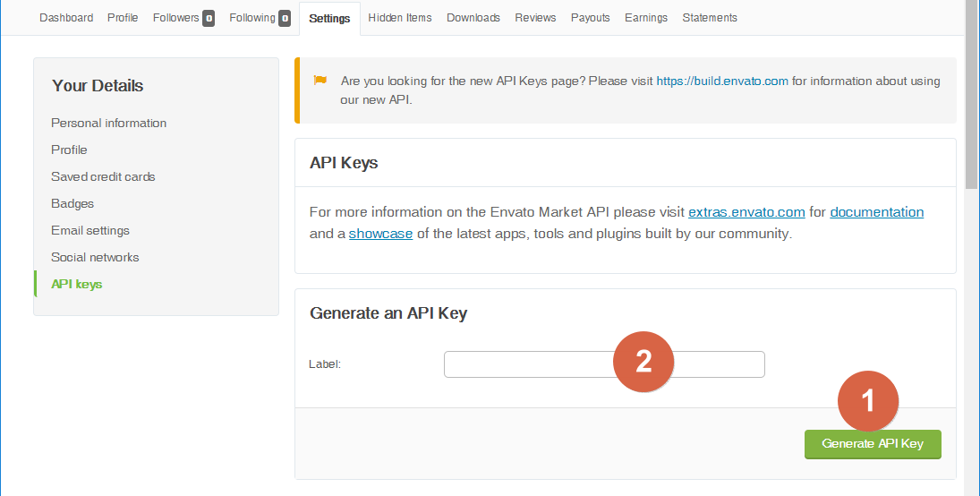Follow the build.envato.com link
Image resolution: width=980 pixels, height=496 pixels.
coord(722,81)
